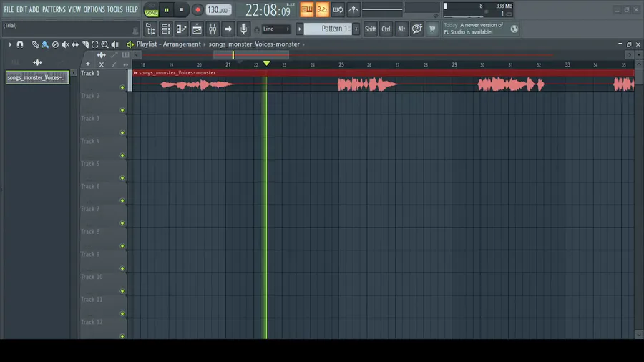Click audio waveform filter icon in picker
This screenshot has width=644, height=362.
click(37, 62)
